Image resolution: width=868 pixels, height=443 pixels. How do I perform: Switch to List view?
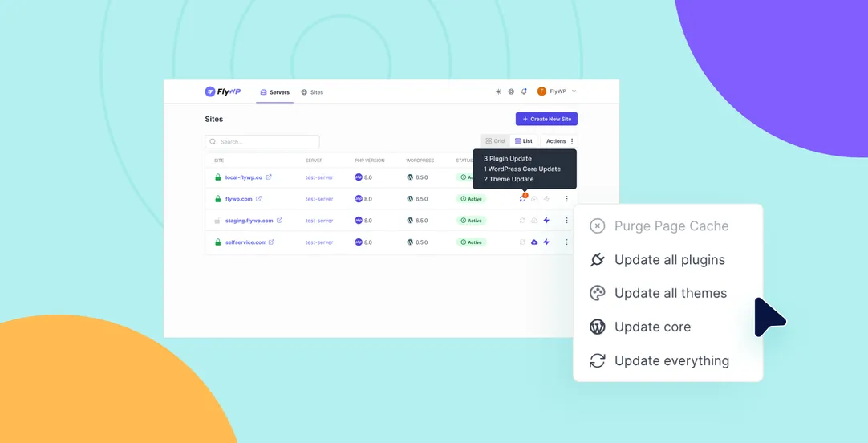pos(524,141)
